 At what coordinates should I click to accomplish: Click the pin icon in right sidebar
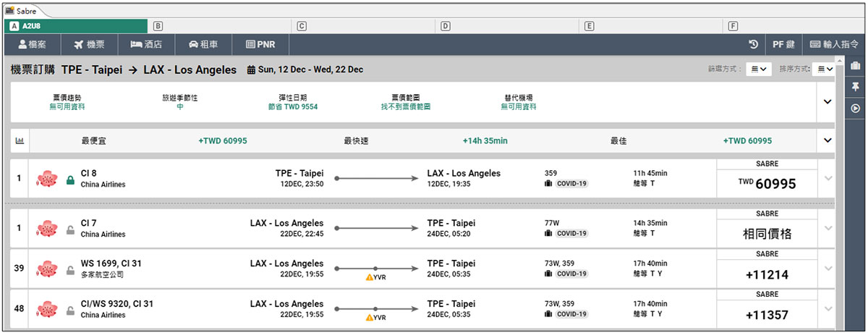click(855, 87)
